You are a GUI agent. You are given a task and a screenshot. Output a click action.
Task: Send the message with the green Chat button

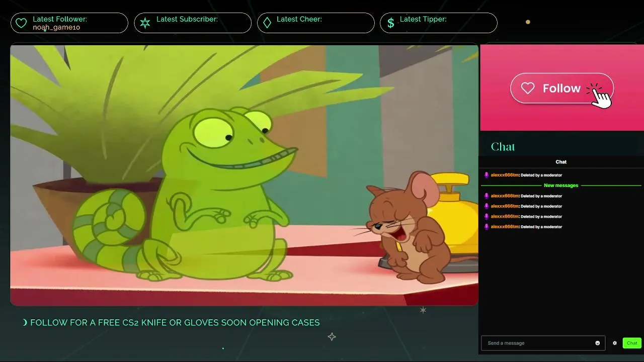(x=632, y=343)
